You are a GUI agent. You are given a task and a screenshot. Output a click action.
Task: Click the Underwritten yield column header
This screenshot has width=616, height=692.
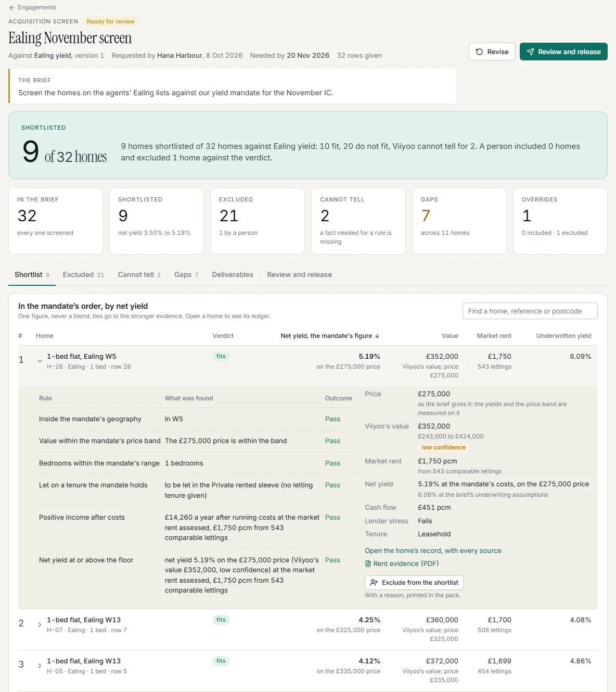click(564, 336)
